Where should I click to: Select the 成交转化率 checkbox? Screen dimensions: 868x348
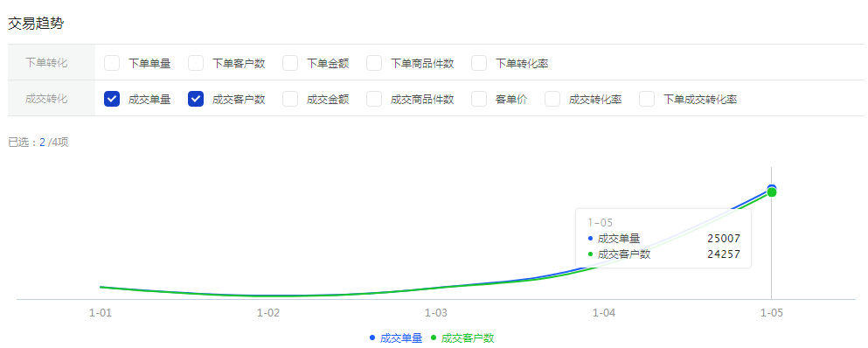point(552,99)
